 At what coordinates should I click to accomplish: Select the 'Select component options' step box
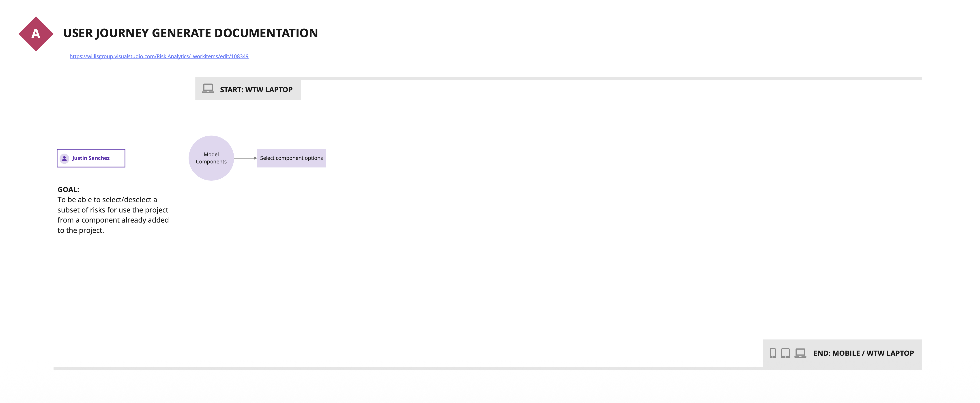tap(291, 158)
